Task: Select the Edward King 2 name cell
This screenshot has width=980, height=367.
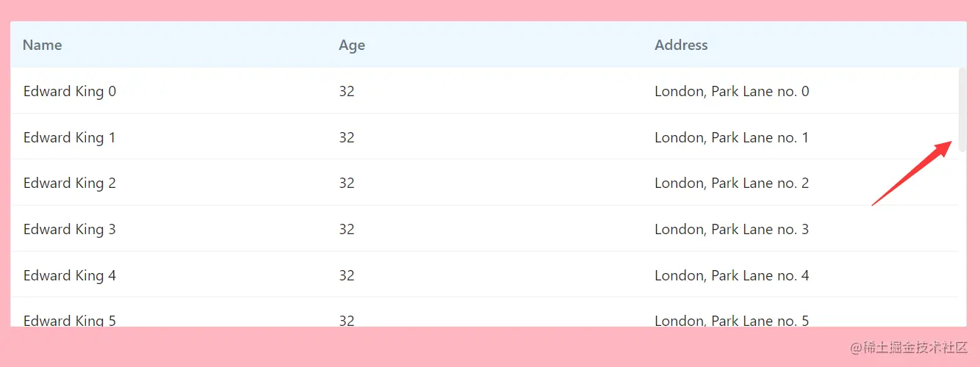Action: coord(70,183)
